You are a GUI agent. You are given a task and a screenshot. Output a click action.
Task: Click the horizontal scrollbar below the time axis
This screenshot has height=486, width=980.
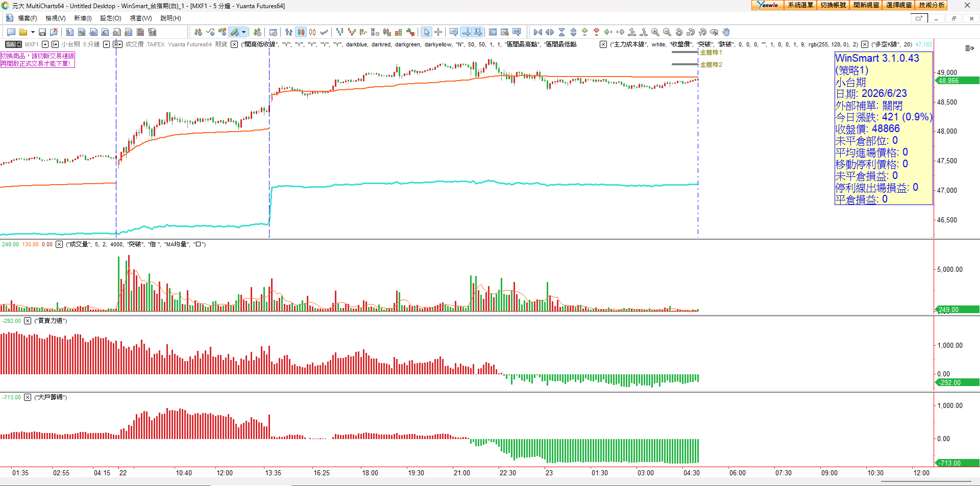tap(925, 481)
